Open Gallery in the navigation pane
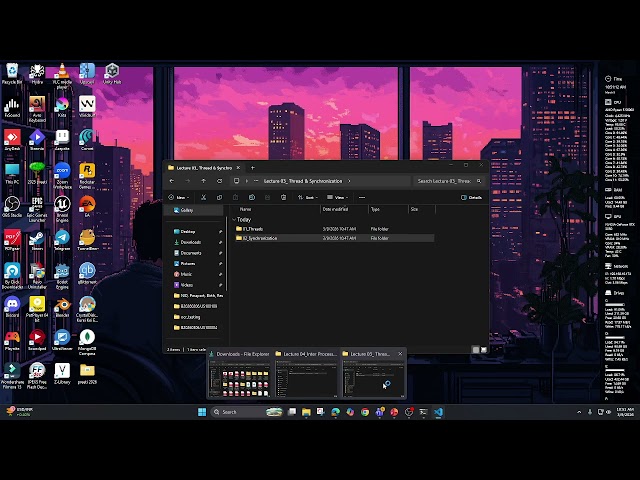640x480 pixels. 194,210
